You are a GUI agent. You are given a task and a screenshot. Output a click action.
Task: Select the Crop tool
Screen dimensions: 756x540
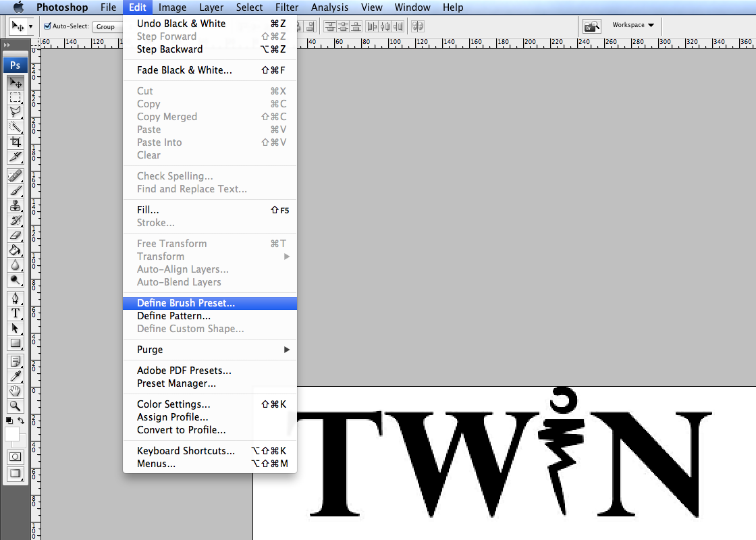pyautogui.click(x=16, y=142)
